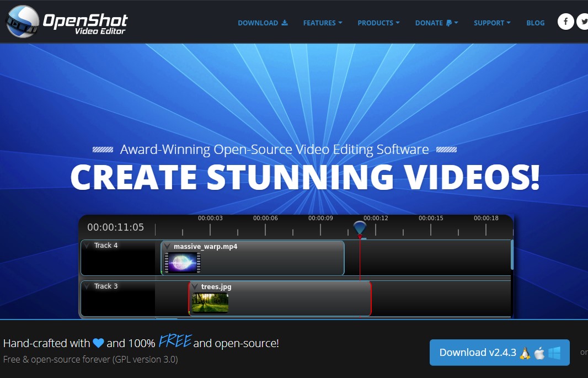Open the Donate menu in navigation
The width and height of the screenshot is (588, 378).
coord(436,23)
